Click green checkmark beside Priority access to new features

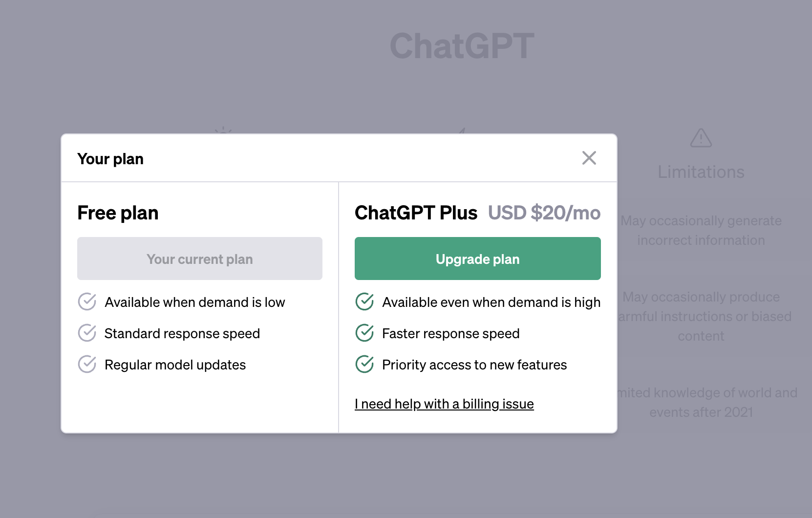point(364,364)
